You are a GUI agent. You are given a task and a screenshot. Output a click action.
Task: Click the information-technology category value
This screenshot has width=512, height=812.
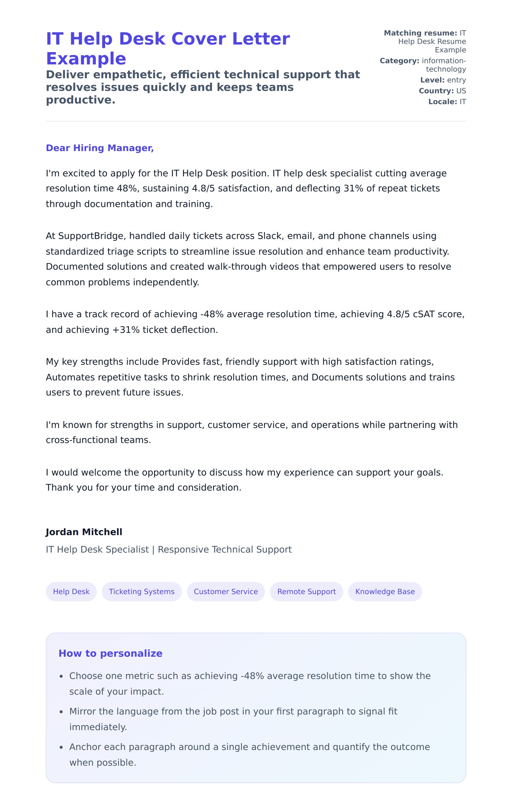point(444,65)
